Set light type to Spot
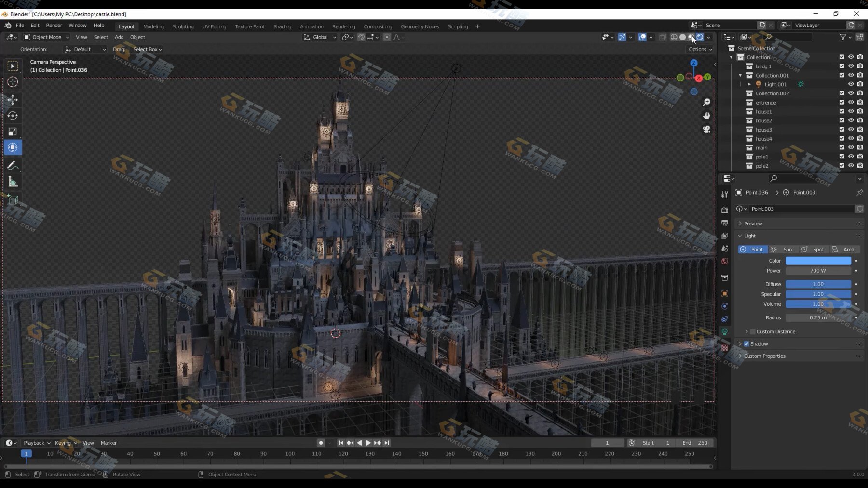 [x=814, y=250]
